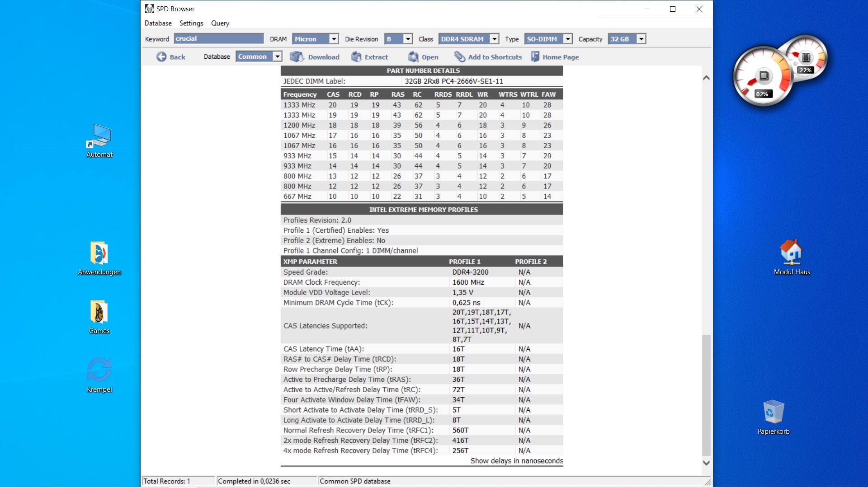The image size is (868, 488).
Task: Click Show delays in nanoseconds link
Action: pyautogui.click(x=516, y=460)
